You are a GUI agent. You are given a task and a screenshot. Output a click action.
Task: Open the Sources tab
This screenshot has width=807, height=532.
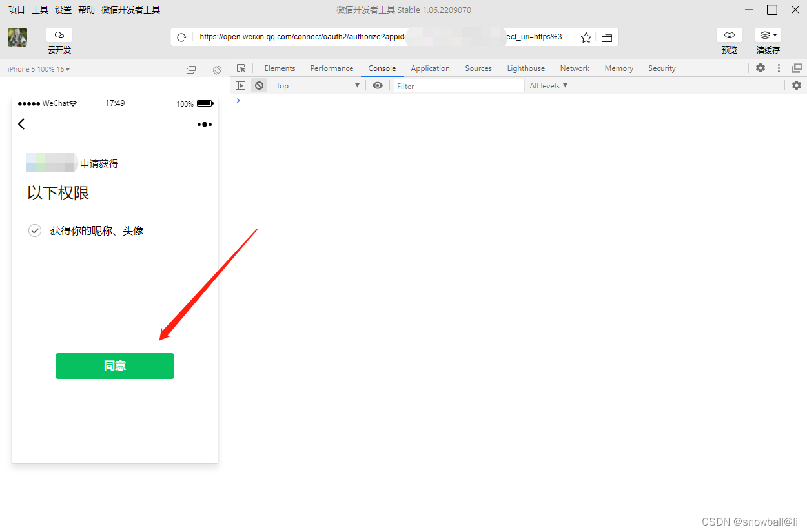(x=478, y=68)
